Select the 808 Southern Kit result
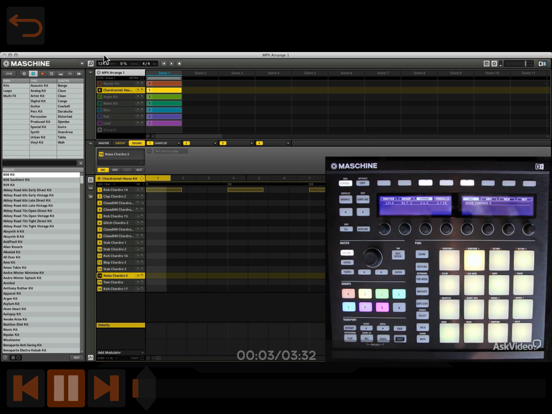Viewport: 552px width, 414px height. pos(41,180)
